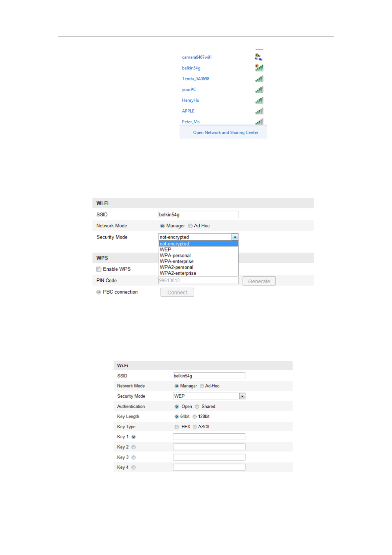Viewport: 392px width, 555px height.
Task: Click Key 4 input field
Action: pyautogui.click(x=209, y=467)
